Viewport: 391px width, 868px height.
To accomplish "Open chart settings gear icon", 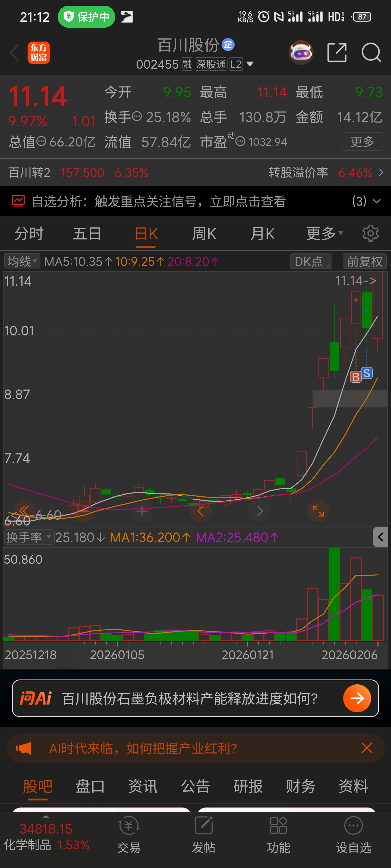I will pyautogui.click(x=370, y=233).
